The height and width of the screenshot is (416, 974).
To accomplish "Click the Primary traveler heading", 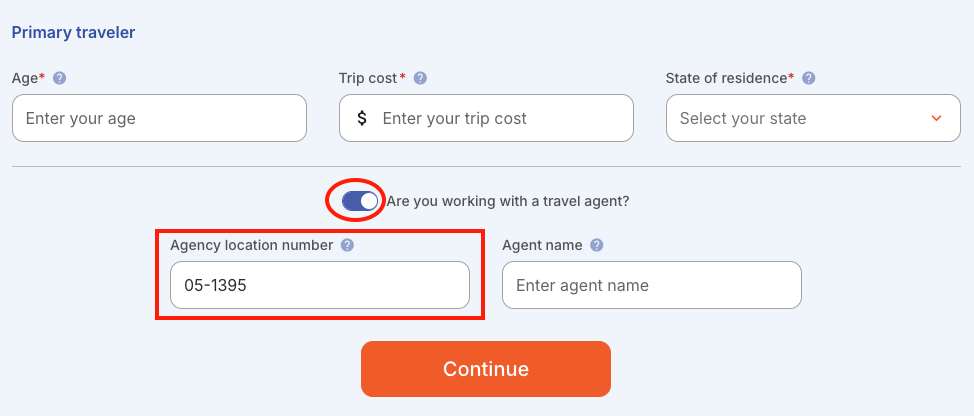I will tap(73, 32).
